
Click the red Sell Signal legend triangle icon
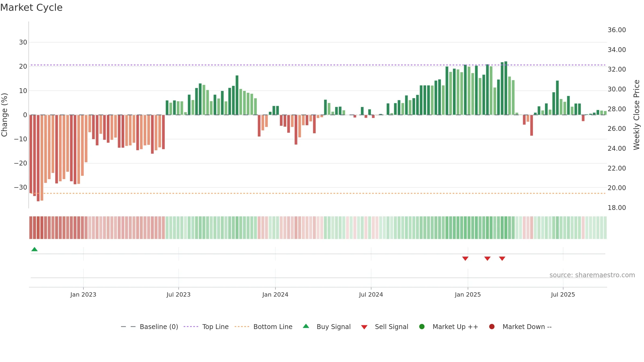point(364,327)
